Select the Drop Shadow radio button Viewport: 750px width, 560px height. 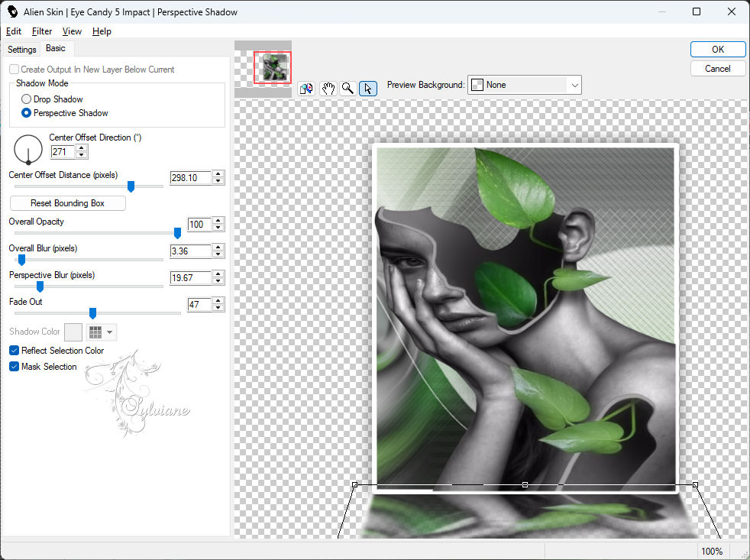click(x=26, y=99)
